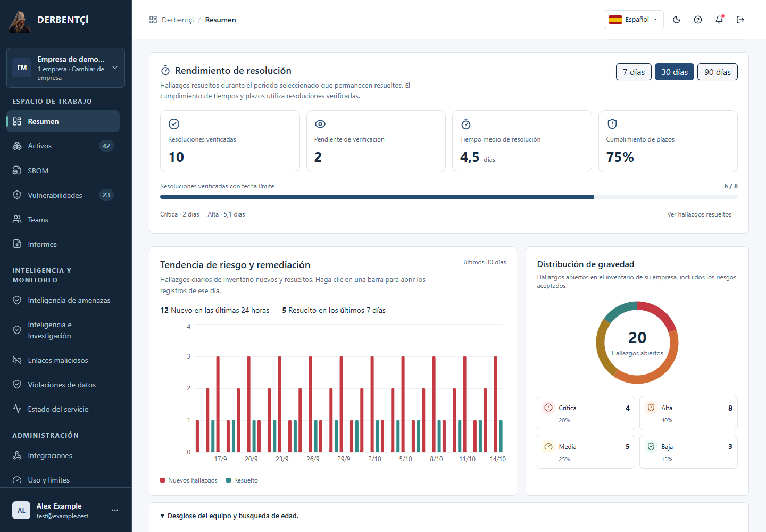The image size is (766, 532).
Task: Click Ver hallazgos resueltos link
Action: (x=699, y=214)
